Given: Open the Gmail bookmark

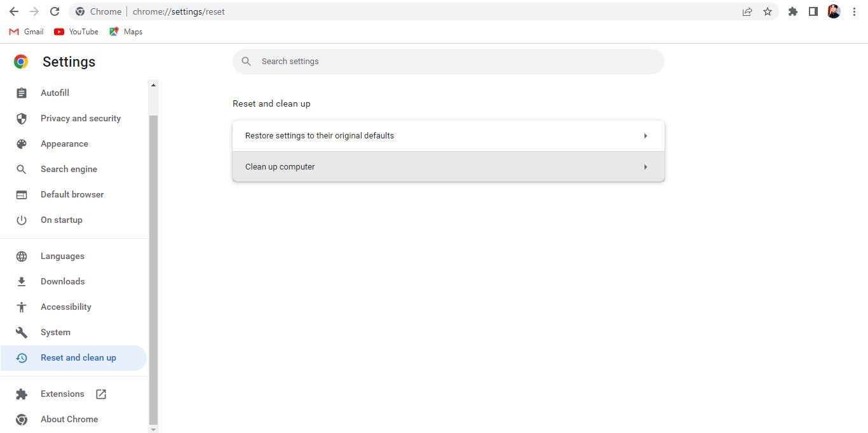Looking at the screenshot, I should pos(27,32).
